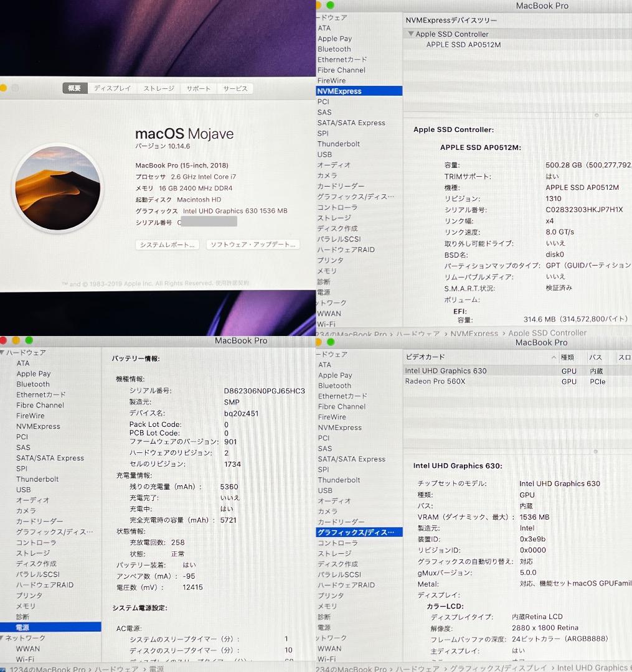Select APPLE SSD AP0512M in device tree
Screen dimensions: 632x672
click(463, 45)
